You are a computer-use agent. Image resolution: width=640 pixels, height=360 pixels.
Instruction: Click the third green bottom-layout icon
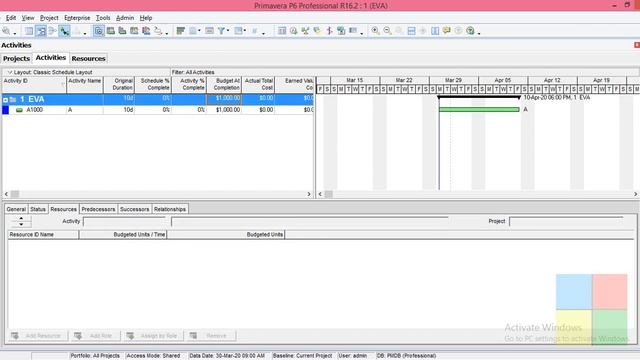[x=122, y=31]
